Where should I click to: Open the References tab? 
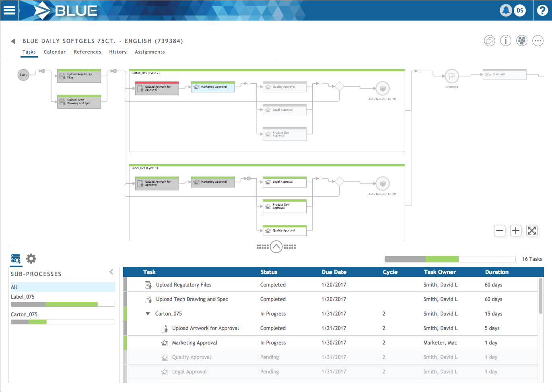[x=87, y=52]
